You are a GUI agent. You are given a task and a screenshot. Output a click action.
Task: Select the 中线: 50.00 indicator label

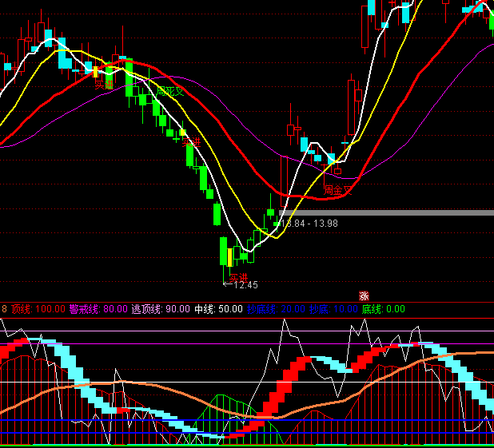(x=218, y=309)
